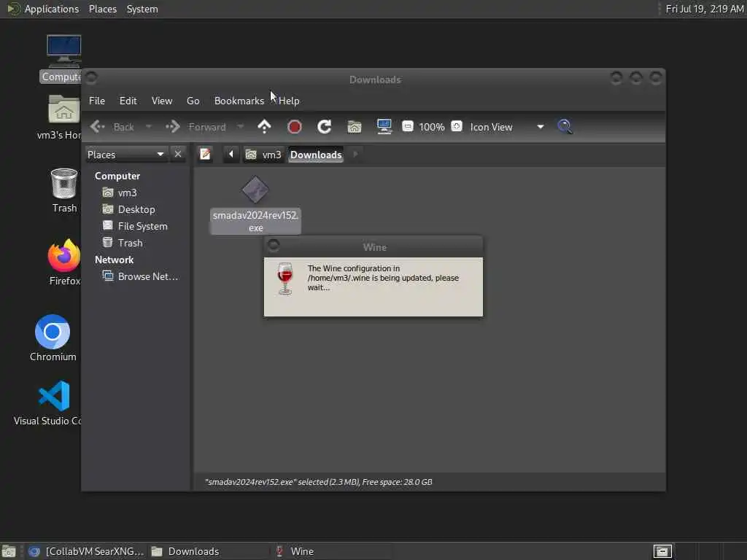Viewport: 747px width, 560px height.
Task: Open the Help menu
Action: click(289, 101)
